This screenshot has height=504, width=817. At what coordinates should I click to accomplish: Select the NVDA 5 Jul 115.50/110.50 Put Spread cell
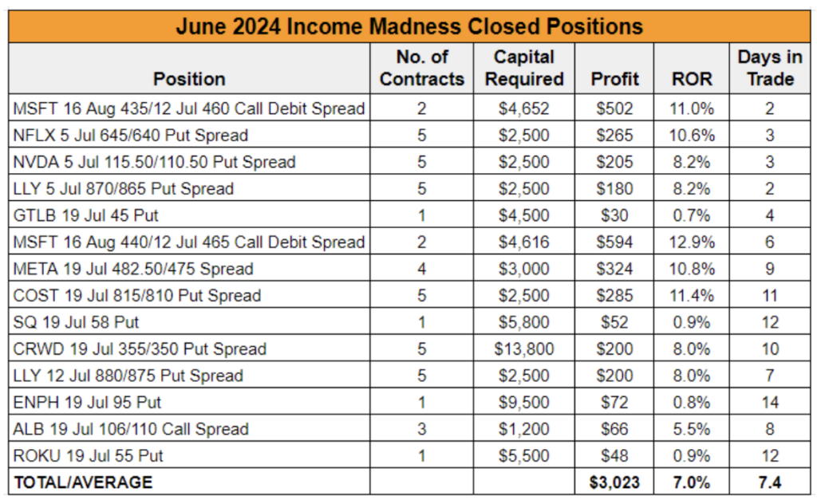[189, 161]
